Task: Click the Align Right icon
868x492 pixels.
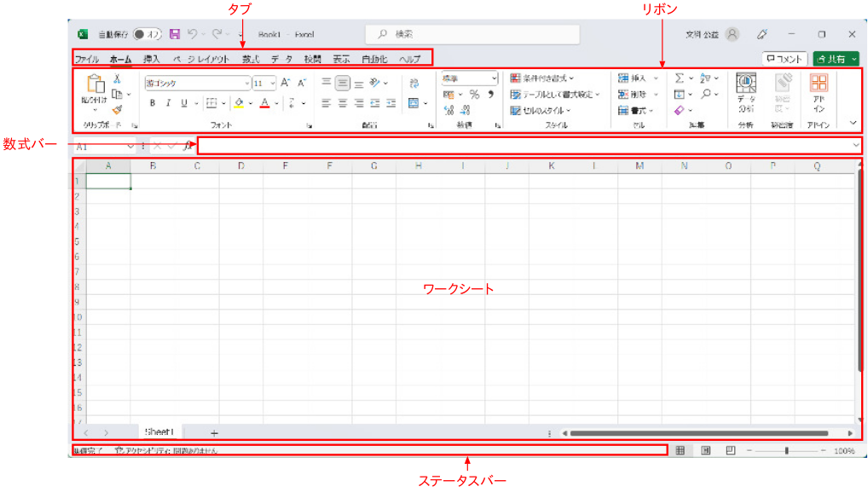Action: click(359, 103)
